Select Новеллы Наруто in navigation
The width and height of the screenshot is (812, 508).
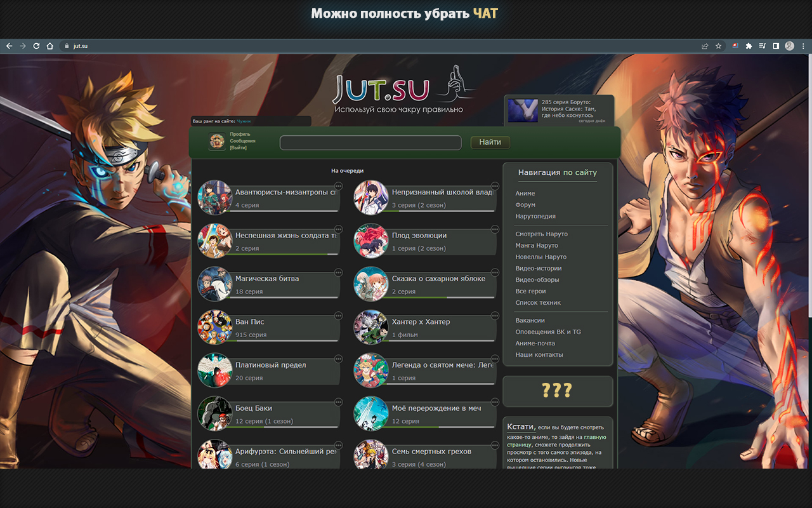541,257
